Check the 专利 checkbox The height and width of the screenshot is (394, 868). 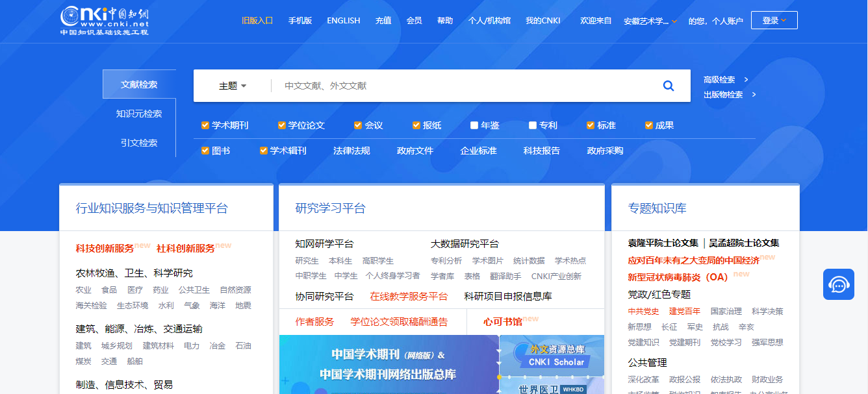[x=533, y=125]
